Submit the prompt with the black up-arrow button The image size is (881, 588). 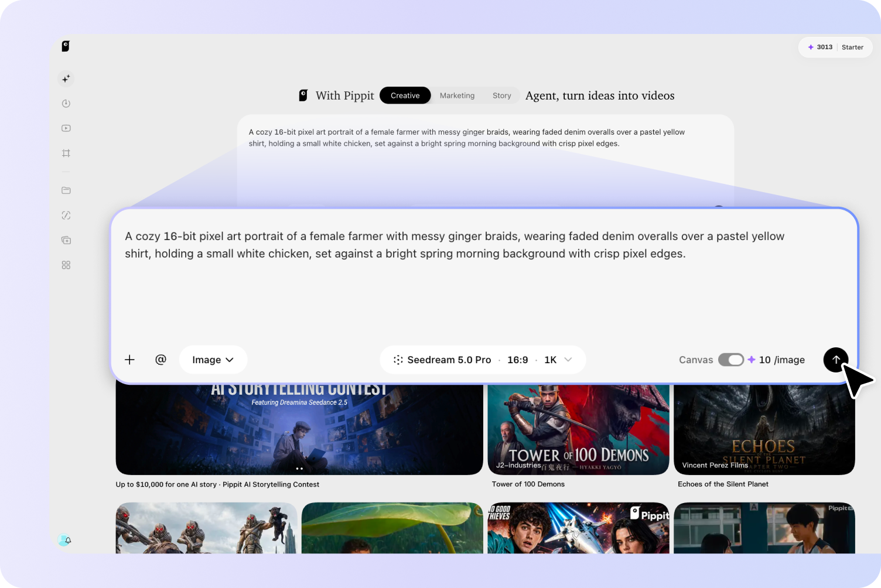pos(836,360)
